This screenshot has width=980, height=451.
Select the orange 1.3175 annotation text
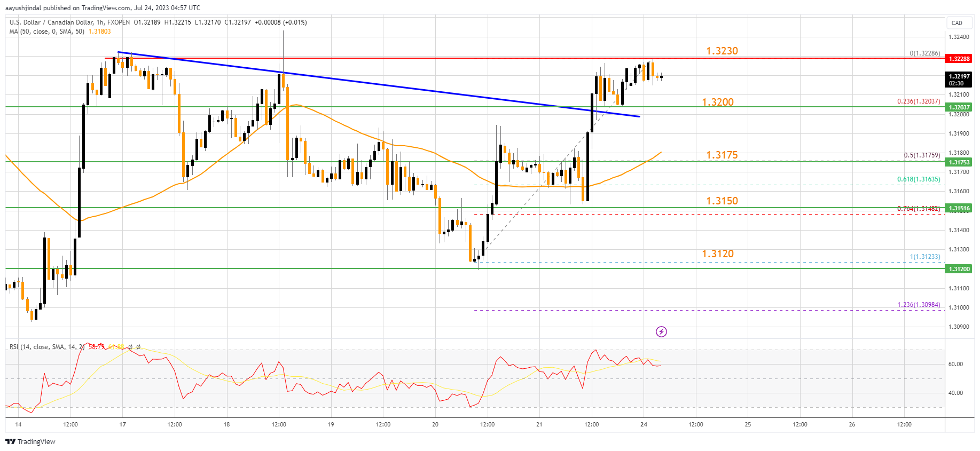pos(722,155)
